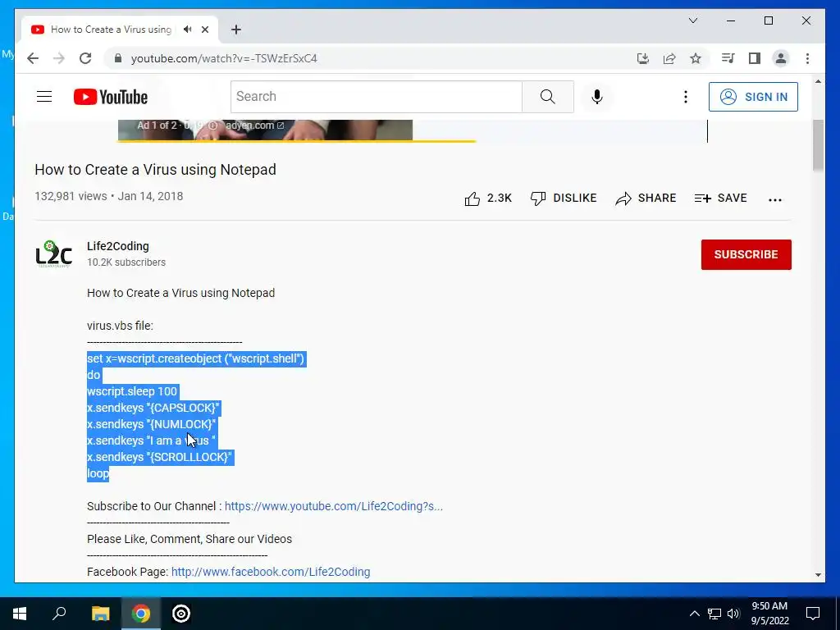Go back with browser back arrow
This screenshot has width=840, height=630.
[x=33, y=58]
